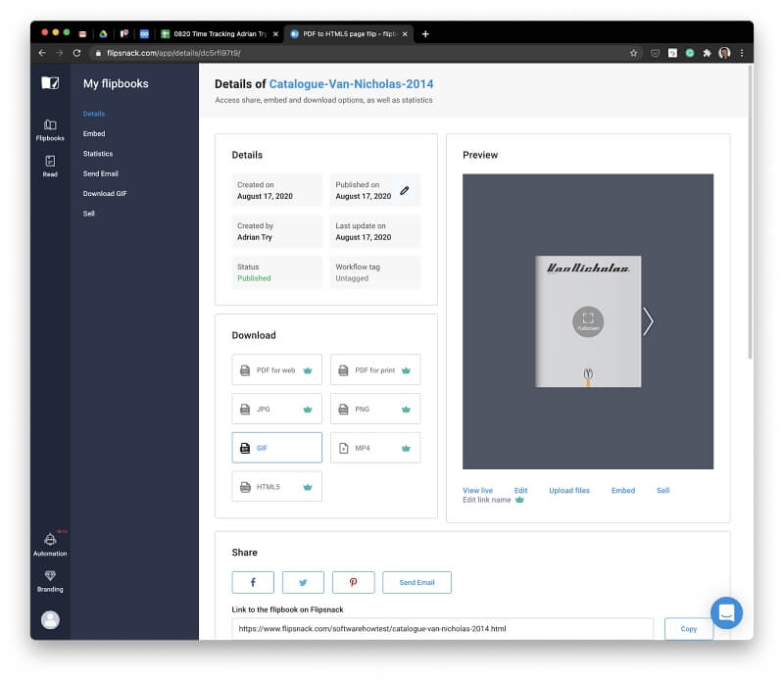The height and width of the screenshot is (680, 784).
Task: Click the flipsnack.com address bar
Action: pos(360,53)
